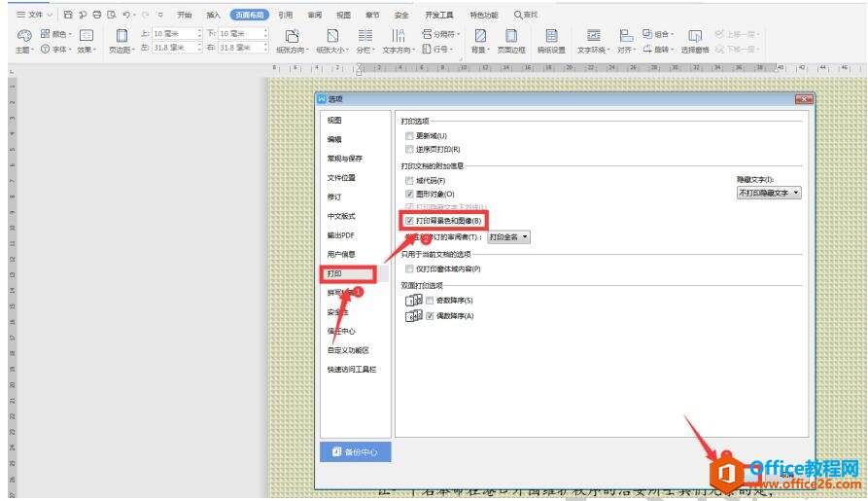Click the Print icon in the quick access toolbar
Screen dimensions: 868x501
coord(97,15)
